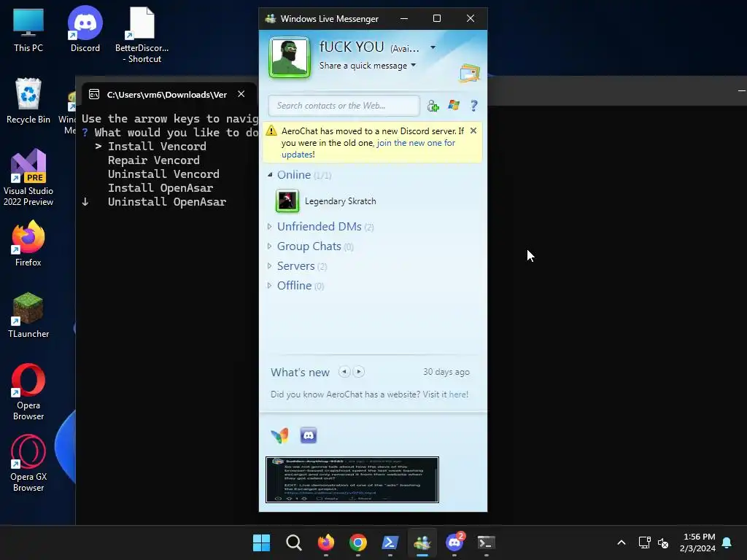The image size is (747, 560).
Task: Select the Opera Browser desktop icon
Action: pyautogui.click(x=28, y=392)
